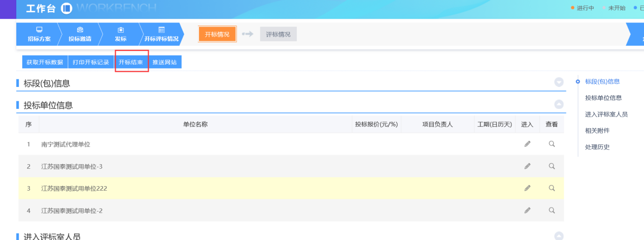Click the 开标结束 button

point(131,62)
